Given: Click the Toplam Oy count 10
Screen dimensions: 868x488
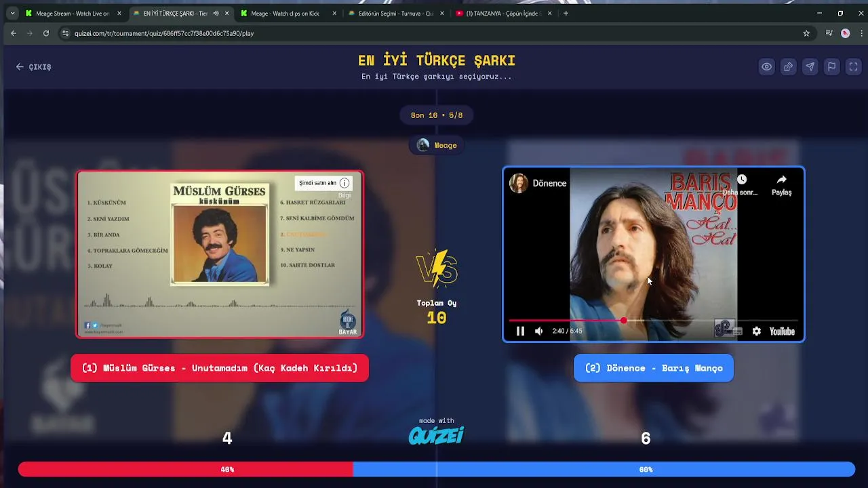Looking at the screenshot, I should tap(437, 317).
